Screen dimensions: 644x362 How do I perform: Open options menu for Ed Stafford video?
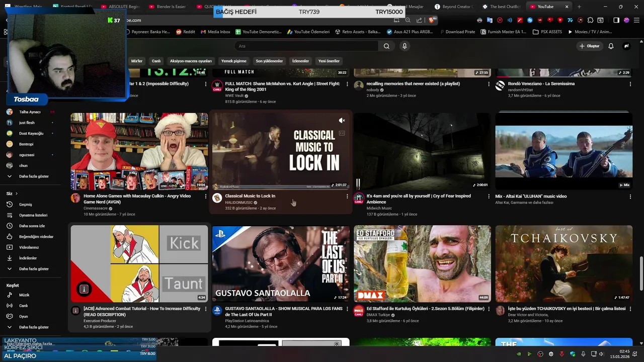pos(489,309)
